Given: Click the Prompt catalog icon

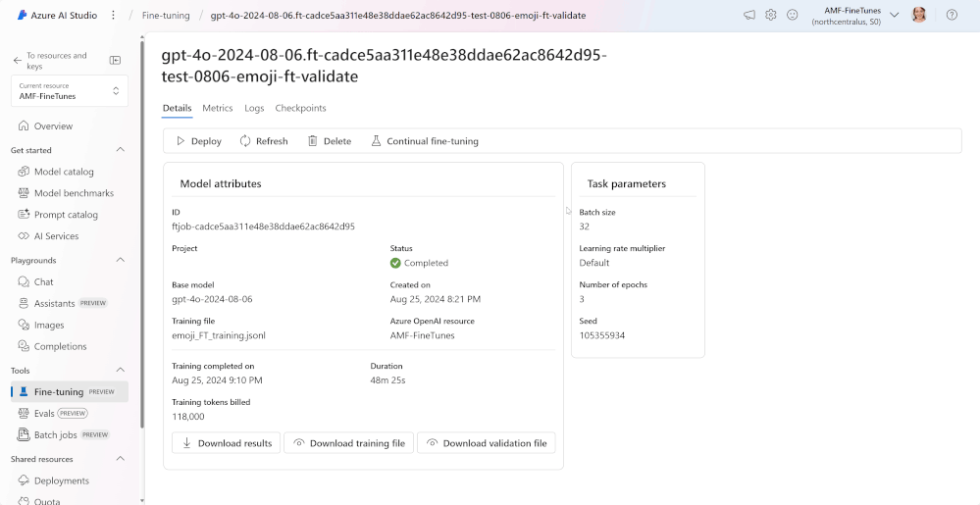Looking at the screenshot, I should (x=24, y=215).
